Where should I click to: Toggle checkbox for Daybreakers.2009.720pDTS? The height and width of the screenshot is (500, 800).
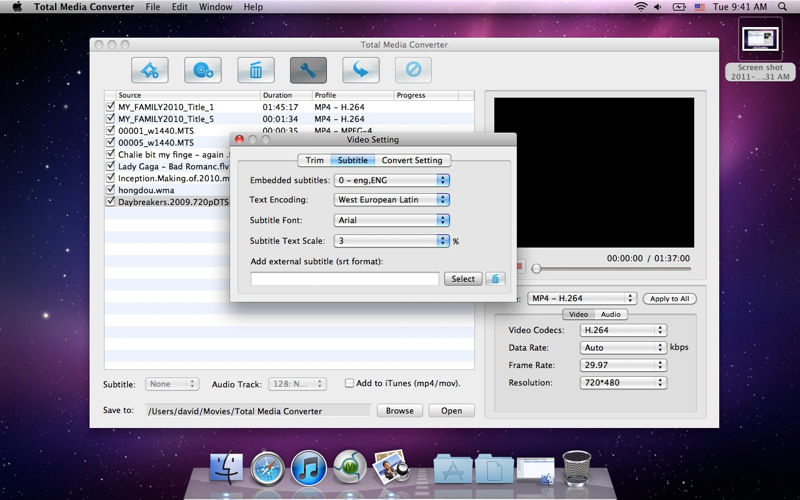(110, 201)
